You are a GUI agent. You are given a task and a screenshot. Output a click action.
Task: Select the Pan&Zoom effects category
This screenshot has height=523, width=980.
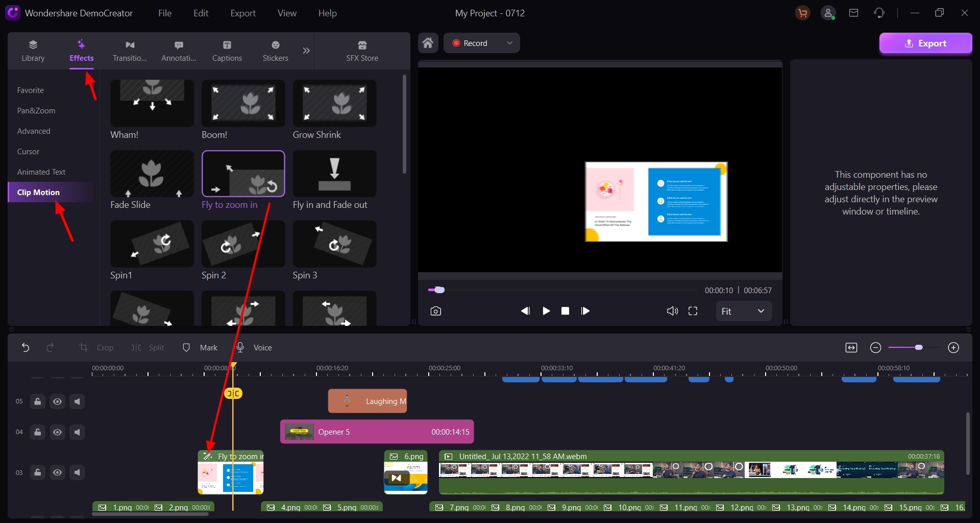36,111
